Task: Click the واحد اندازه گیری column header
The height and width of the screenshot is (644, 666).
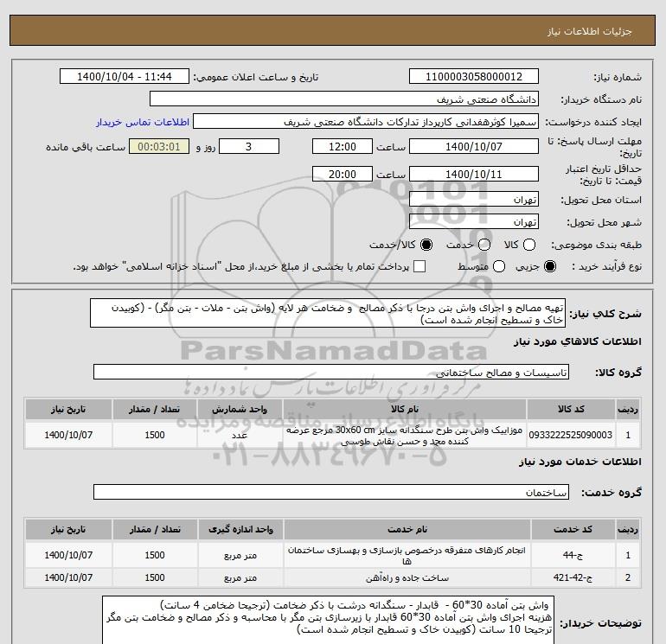Action: pos(240,529)
